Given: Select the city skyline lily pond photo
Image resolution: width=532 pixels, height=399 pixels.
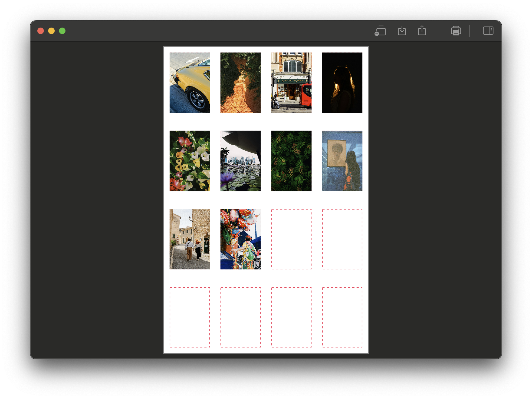Looking at the screenshot, I should [x=241, y=161].
